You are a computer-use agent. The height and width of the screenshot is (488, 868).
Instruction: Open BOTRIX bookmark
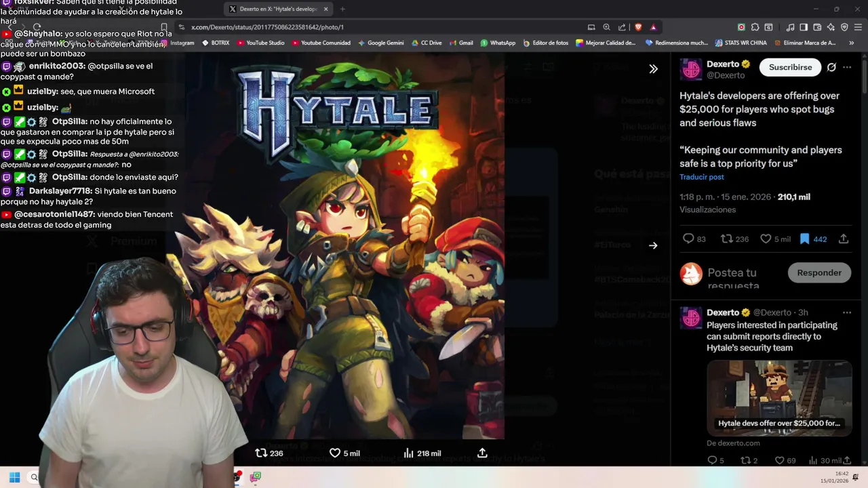[x=216, y=43]
